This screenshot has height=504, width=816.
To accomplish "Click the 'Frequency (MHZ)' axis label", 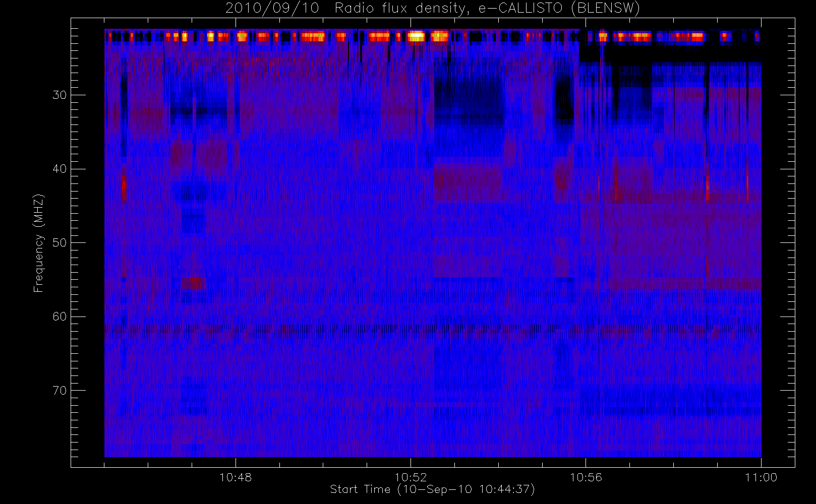I will [39, 243].
